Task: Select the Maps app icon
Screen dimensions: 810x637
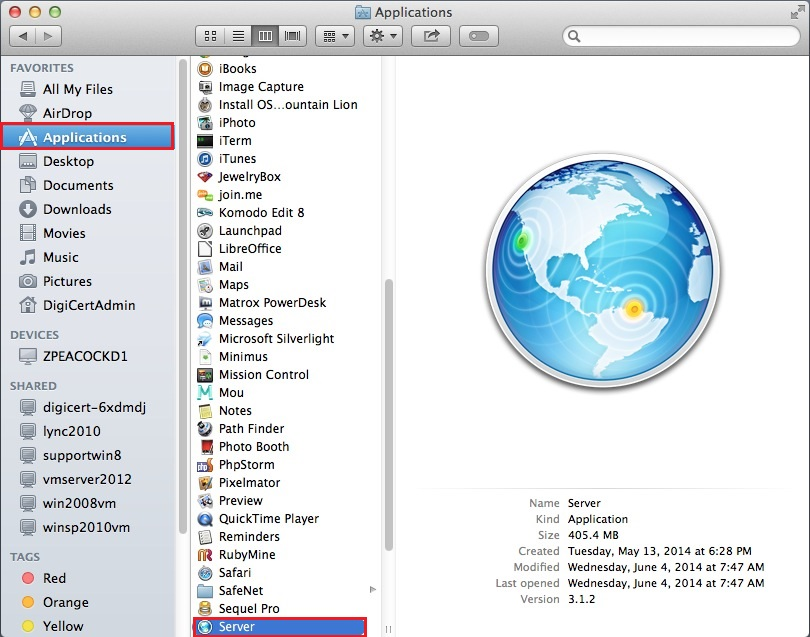Action: 205,285
